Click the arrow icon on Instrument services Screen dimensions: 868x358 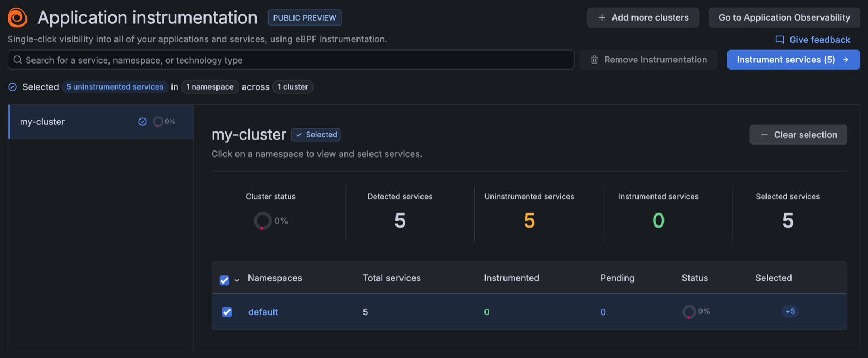(846, 60)
